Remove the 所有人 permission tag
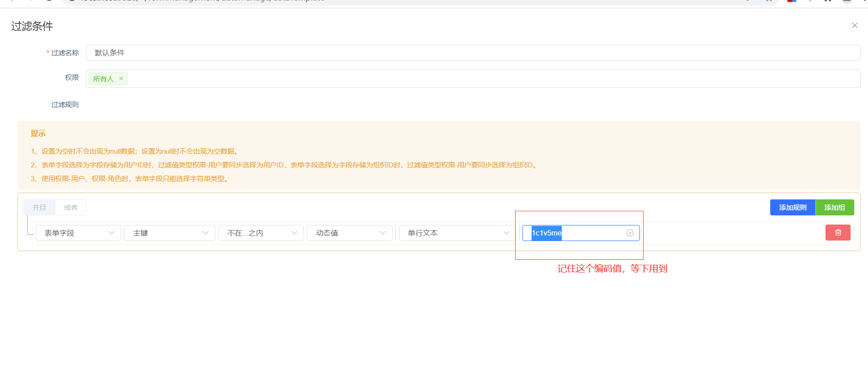The height and width of the screenshot is (391, 868). pyautogui.click(x=121, y=79)
